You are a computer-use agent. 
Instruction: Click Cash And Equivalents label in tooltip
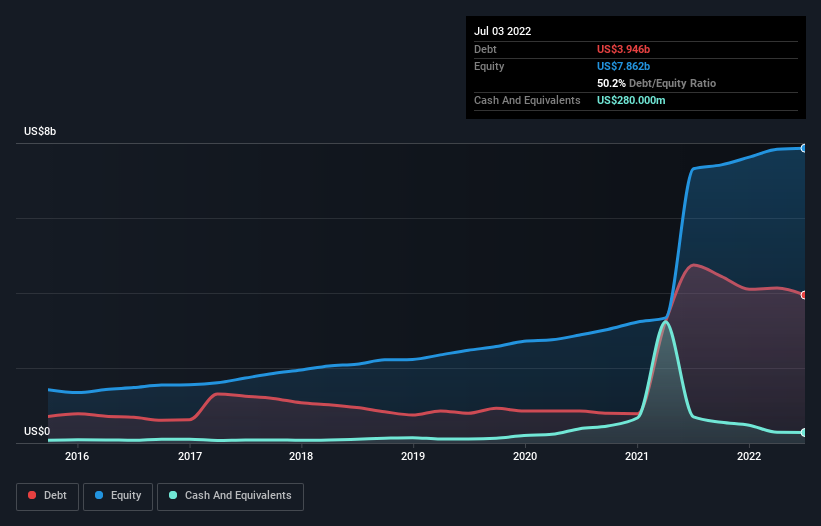[527, 100]
